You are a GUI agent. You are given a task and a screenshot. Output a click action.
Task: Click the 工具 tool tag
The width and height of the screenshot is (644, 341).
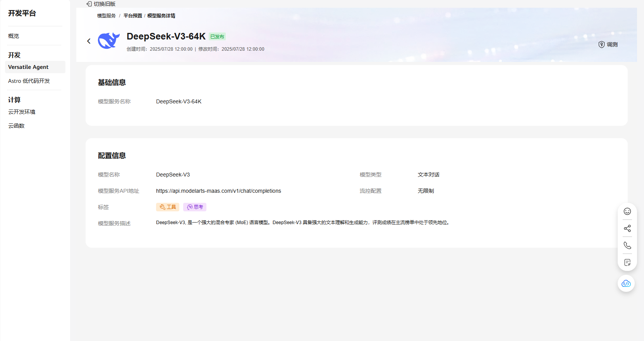[x=168, y=207]
